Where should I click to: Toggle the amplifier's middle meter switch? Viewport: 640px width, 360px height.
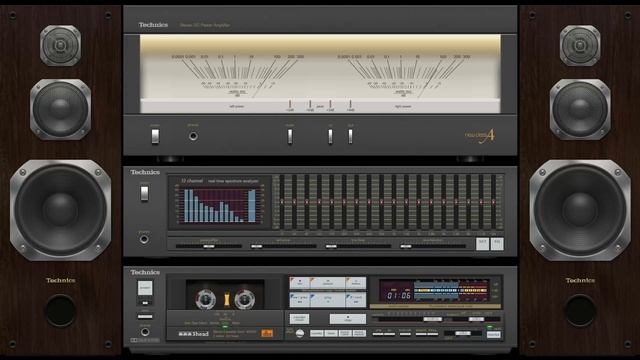290,136
